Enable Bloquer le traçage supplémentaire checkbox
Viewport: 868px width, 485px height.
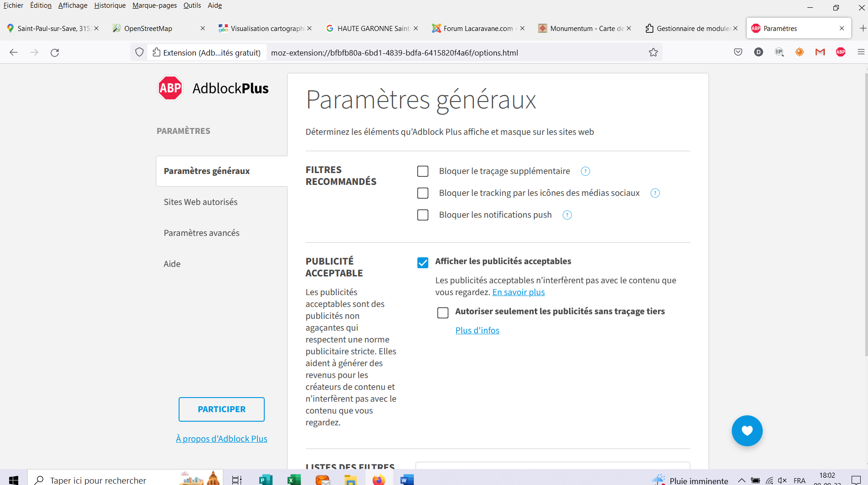tap(423, 171)
